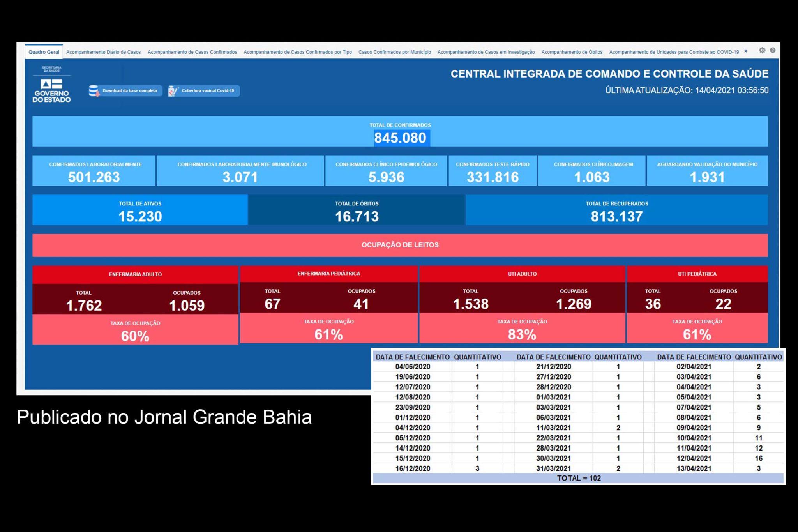Click quantity 16 in deaths table
Screen dimensions: 798x532
click(x=758, y=458)
